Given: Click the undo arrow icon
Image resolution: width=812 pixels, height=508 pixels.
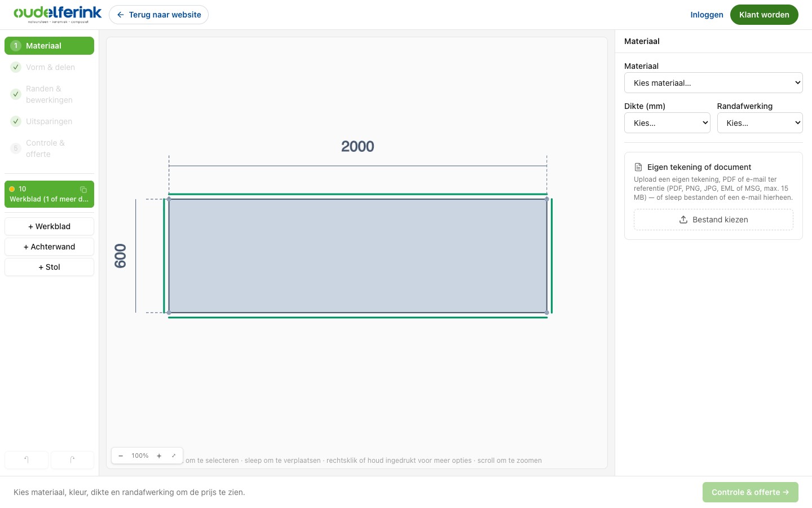Looking at the screenshot, I should [x=27, y=459].
